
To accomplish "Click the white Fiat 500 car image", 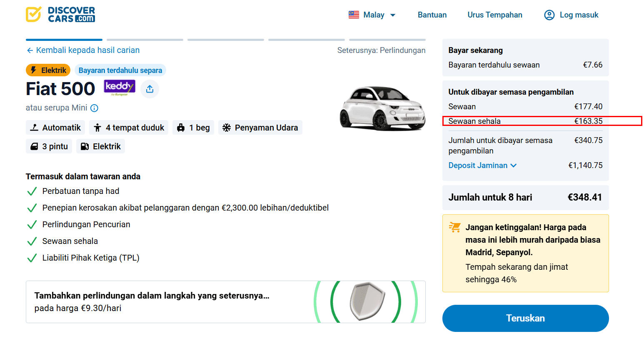I will [382, 108].
